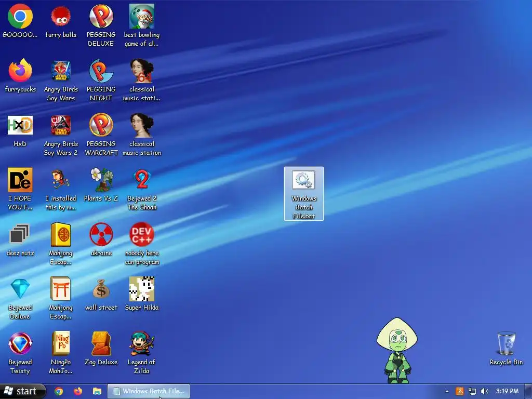This screenshot has height=399, width=532.
Task: Click the DEV C++ nobody here can program icon
Action: click(x=142, y=244)
